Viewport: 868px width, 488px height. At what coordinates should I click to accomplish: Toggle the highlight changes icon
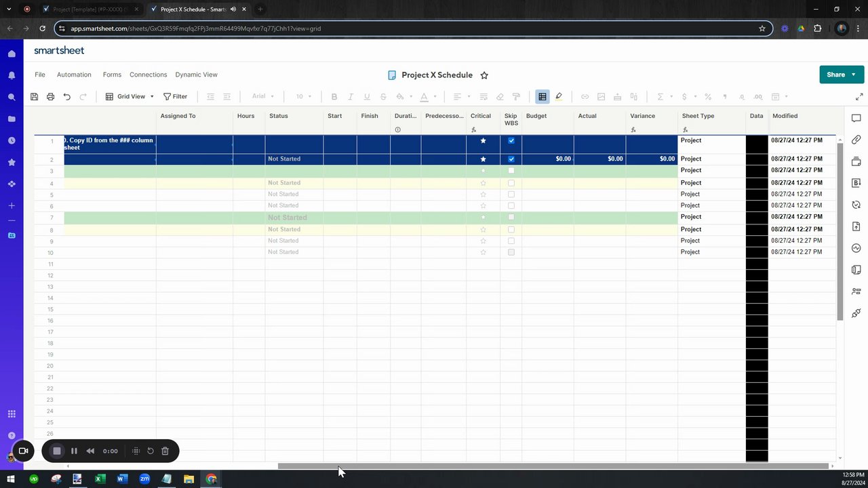tap(559, 97)
